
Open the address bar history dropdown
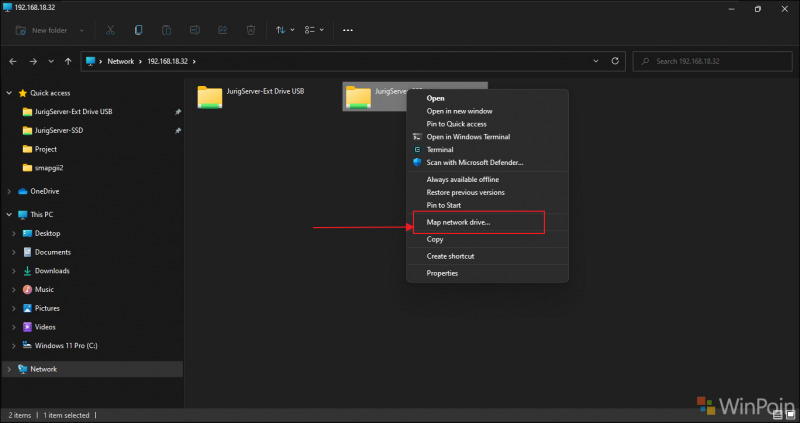[x=596, y=61]
